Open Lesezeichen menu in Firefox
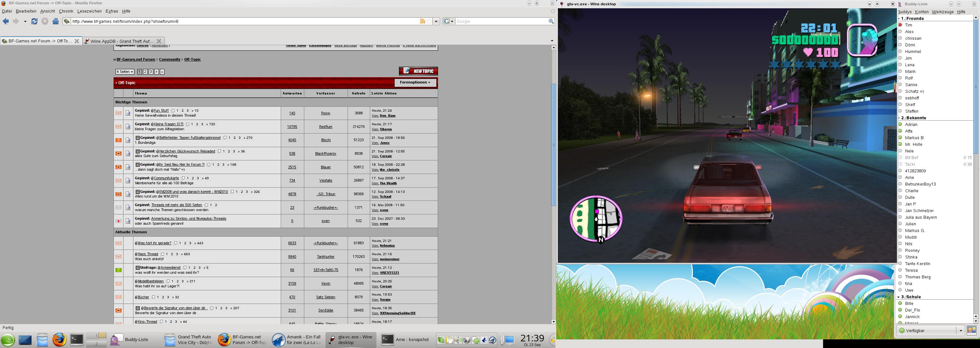 pos(89,11)
